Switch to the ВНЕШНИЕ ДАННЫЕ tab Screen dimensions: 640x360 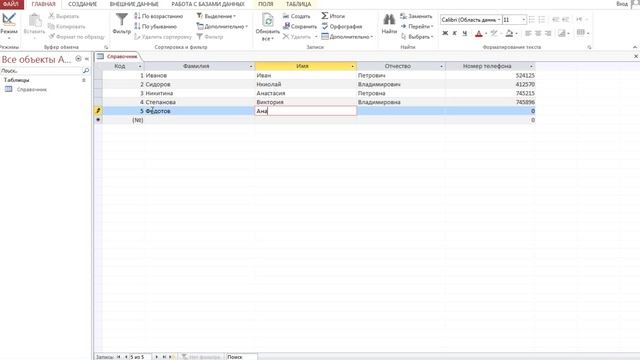134,4
